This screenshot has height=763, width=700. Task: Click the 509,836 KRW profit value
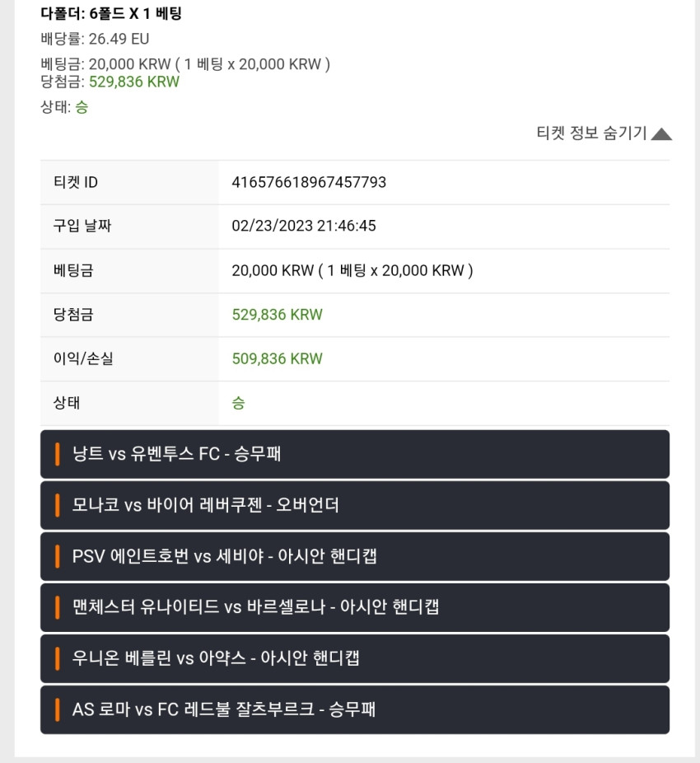click(x=277, y=359)
